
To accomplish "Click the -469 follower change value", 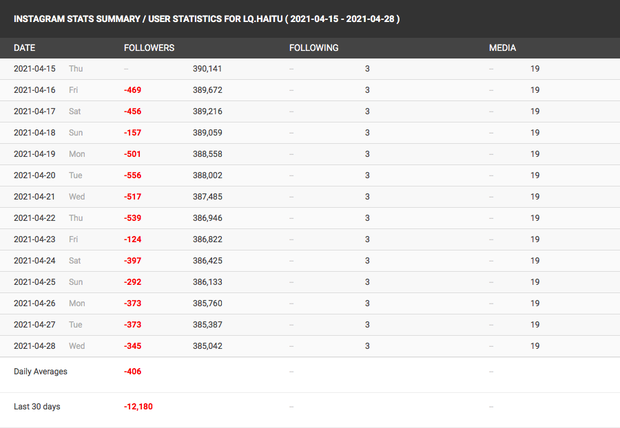I will pos(132,90).
